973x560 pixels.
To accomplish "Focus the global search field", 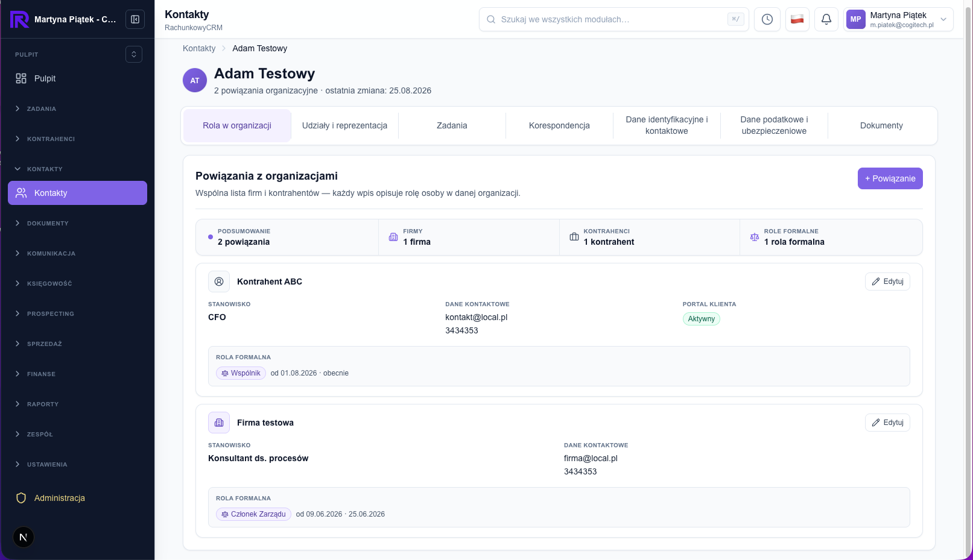I will (614, 19).
